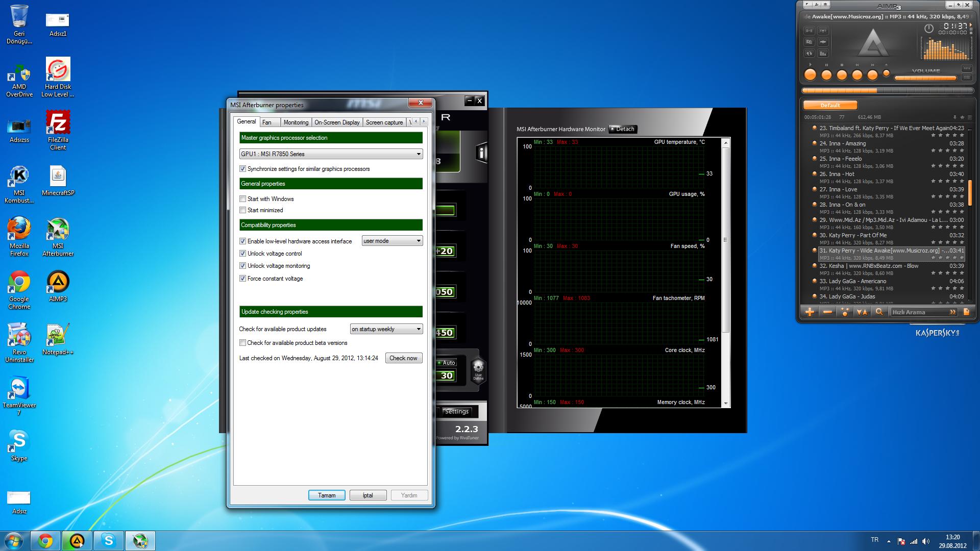Open AIMP visualization waveform icon
The image size is (980, 551).
[x=823, y=42]
